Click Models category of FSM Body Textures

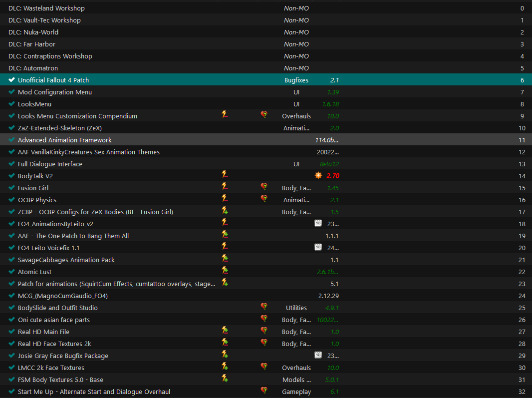[296, 380]
